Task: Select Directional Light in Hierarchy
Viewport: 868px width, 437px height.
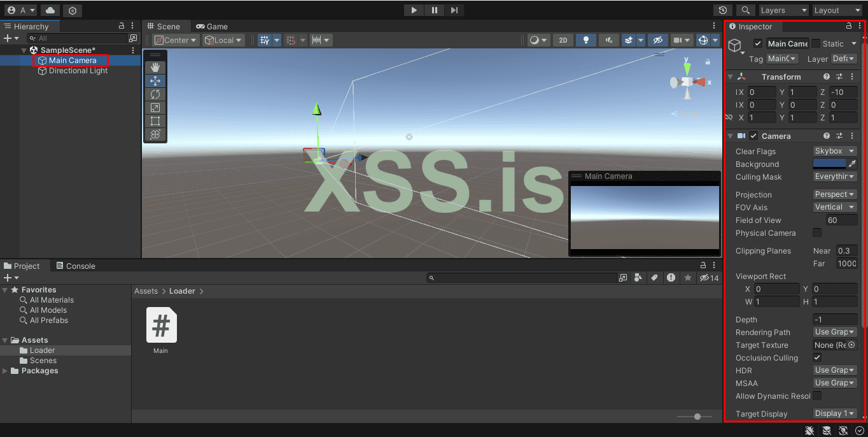Action: point(78,71)
